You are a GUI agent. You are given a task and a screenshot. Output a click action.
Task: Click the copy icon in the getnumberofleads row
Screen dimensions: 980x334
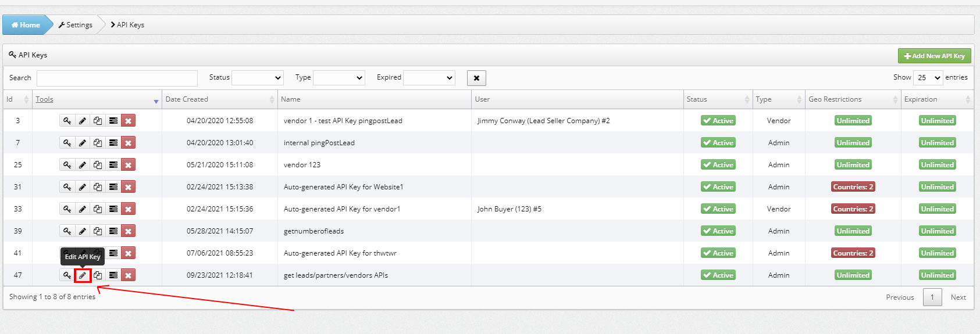point(98,231)
